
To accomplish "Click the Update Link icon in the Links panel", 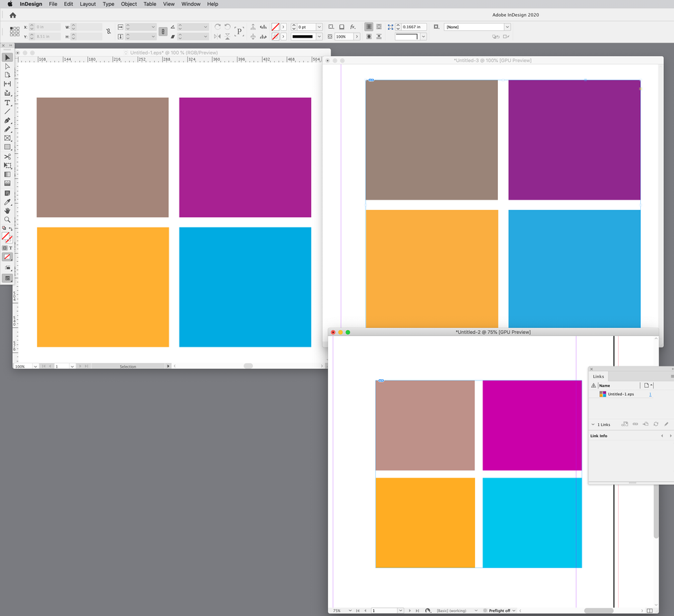I will [x=656, y=424].
